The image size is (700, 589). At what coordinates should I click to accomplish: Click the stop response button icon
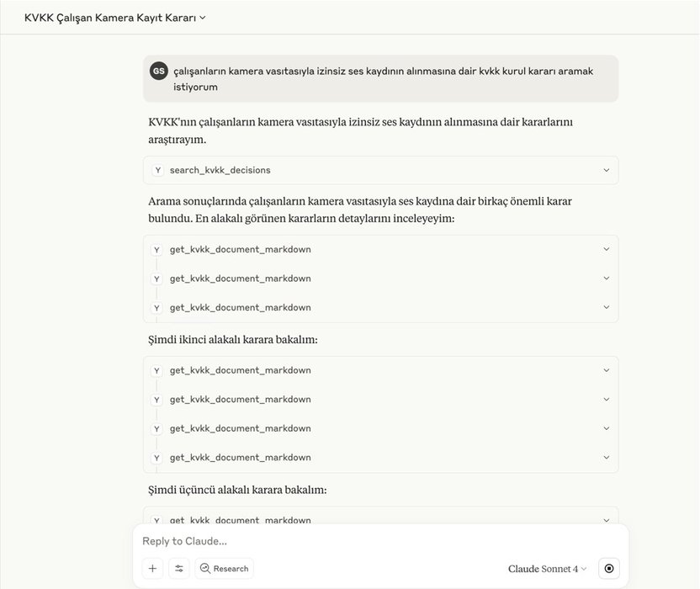click(x=609, y=569)
